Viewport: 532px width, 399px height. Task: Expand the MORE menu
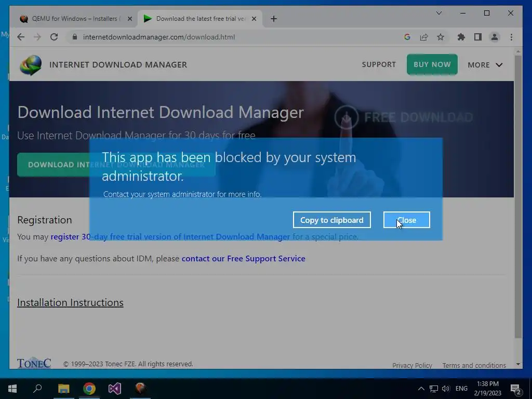pos(485,65)
